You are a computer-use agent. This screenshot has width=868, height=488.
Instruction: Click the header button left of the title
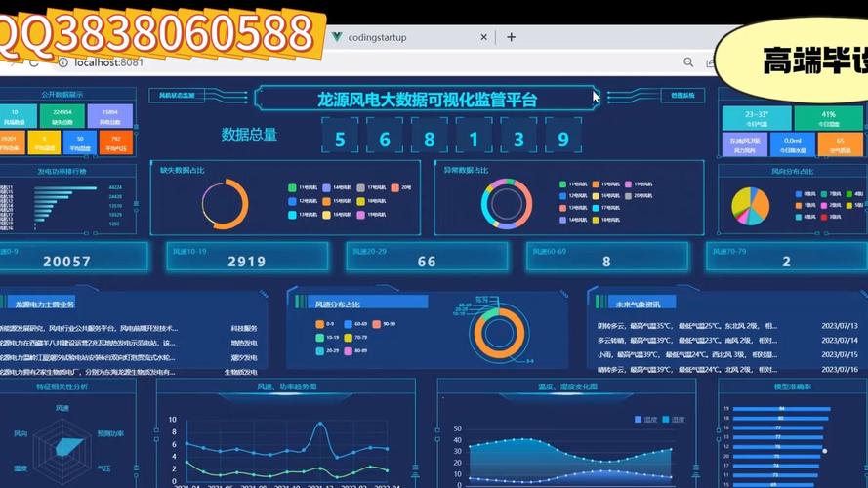tap(177, 96)
